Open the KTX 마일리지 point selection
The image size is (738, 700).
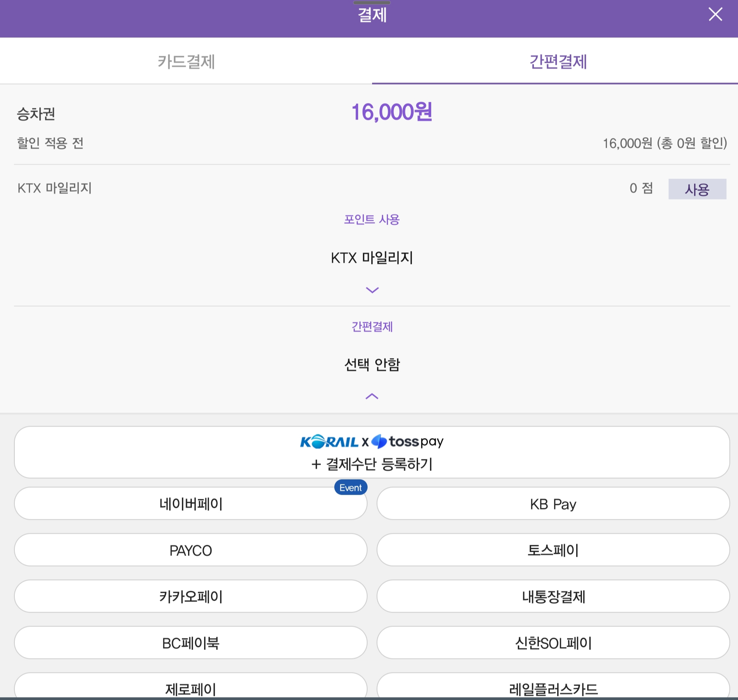(372, 258)
